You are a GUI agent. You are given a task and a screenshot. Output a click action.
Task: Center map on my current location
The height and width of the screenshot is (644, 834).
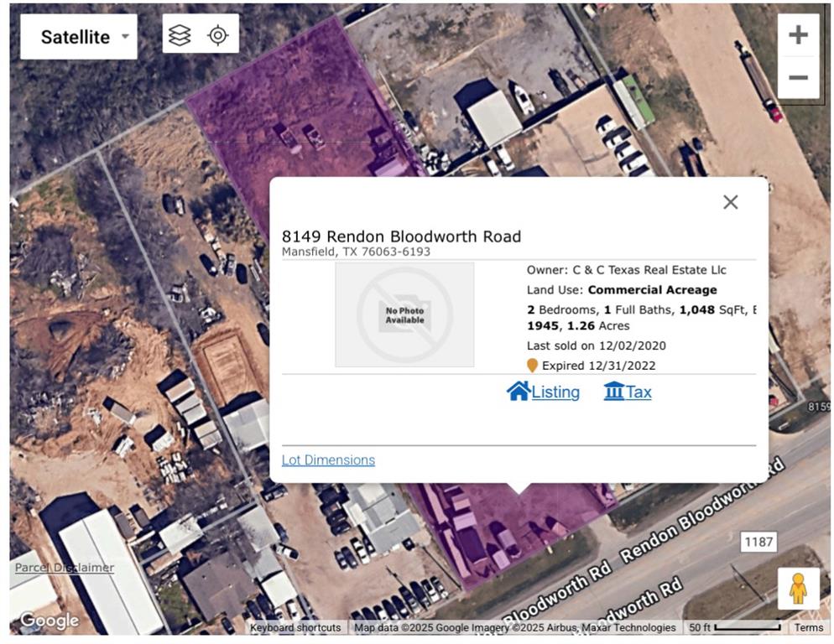point(218,35)
